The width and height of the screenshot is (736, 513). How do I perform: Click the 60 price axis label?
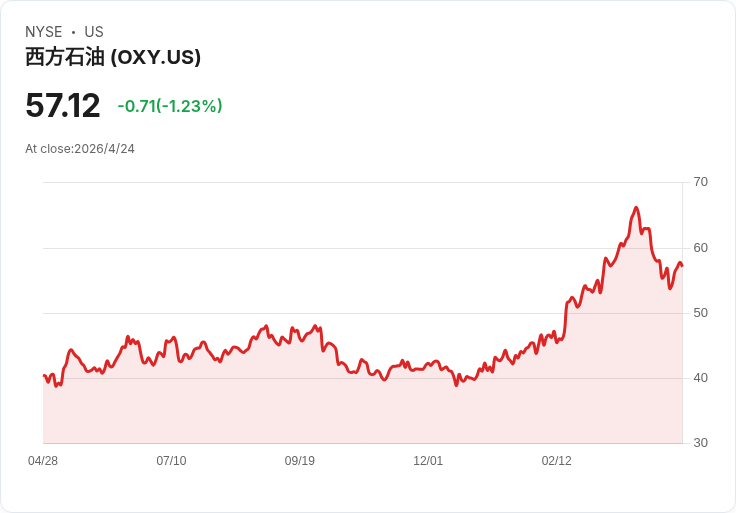pyautogui.click(x=700, y=248)
